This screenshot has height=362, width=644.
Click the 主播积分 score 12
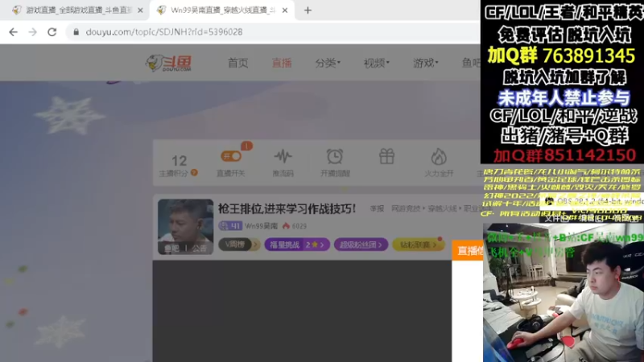[179, 160]
